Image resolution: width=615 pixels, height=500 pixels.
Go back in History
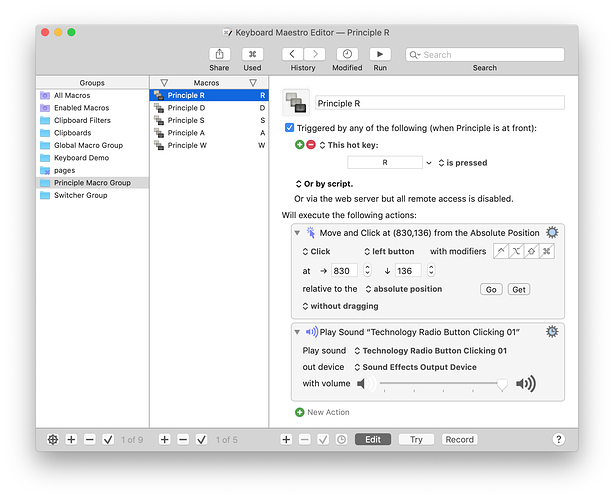(292, 54)
